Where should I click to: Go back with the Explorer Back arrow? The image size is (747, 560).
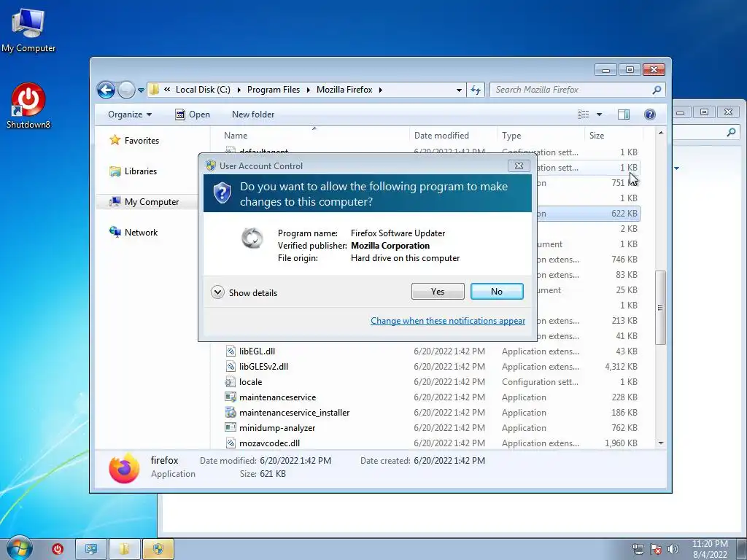coord(106,90)
